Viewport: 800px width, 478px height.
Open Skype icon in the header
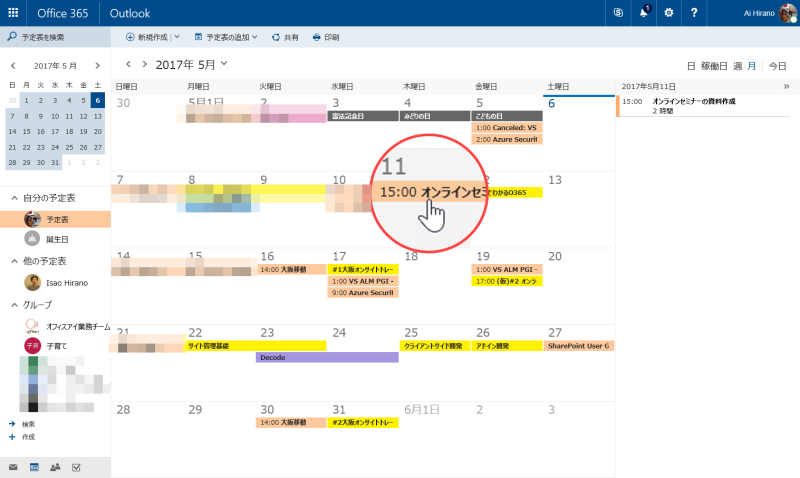(x=618, y=13)
